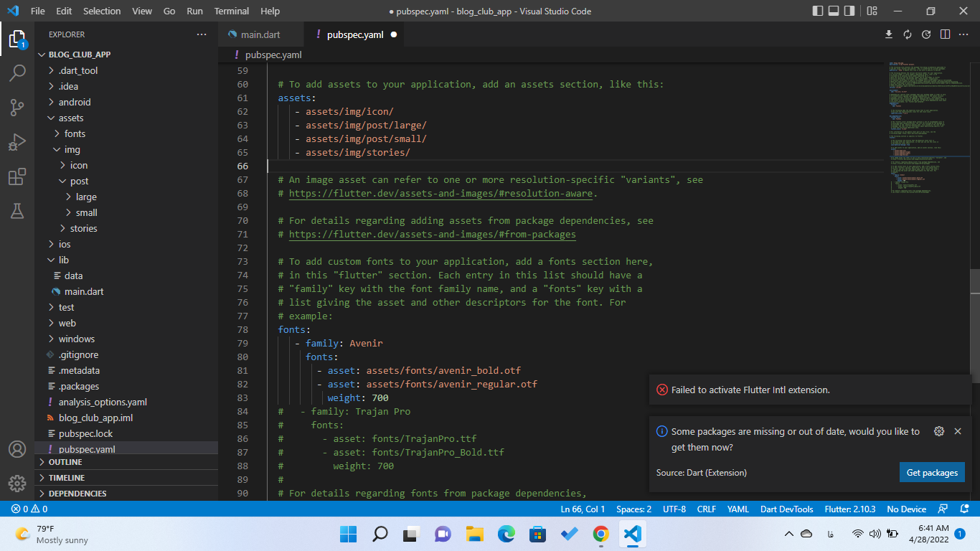Image resolution: width=980 pixels, height=551 pixels.
Task: Open the Terminal menu
Action: [232, 11]
